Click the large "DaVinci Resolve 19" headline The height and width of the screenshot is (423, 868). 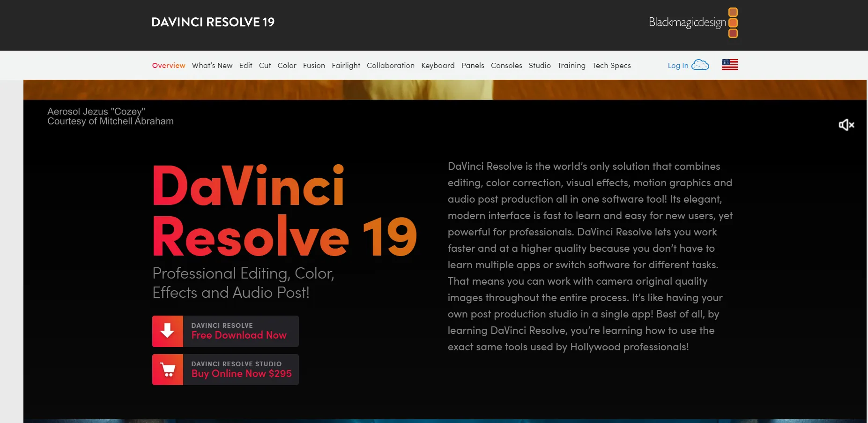tap(285, 211)
